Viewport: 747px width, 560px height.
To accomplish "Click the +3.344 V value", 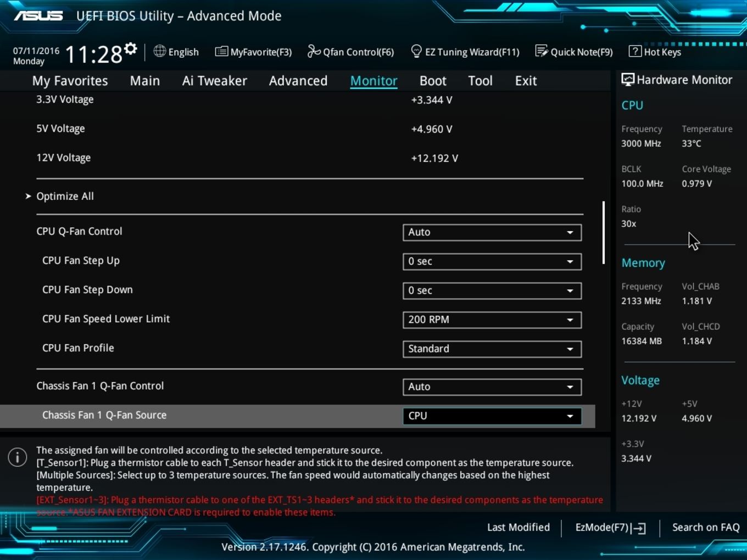I will (x=432, y=100).
